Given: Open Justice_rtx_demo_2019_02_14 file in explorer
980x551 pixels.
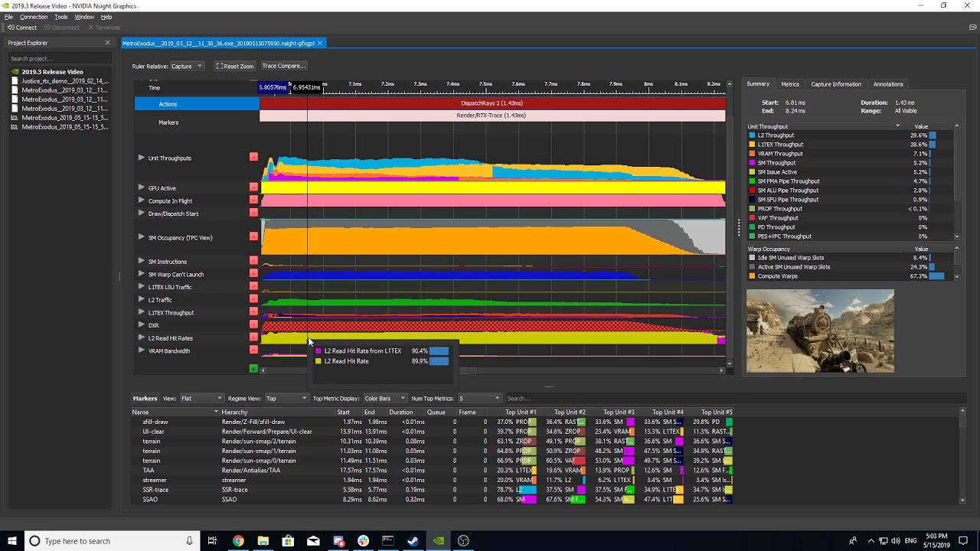Looking at the screenshot, I should pyautogui.click(x=65, y=81).
